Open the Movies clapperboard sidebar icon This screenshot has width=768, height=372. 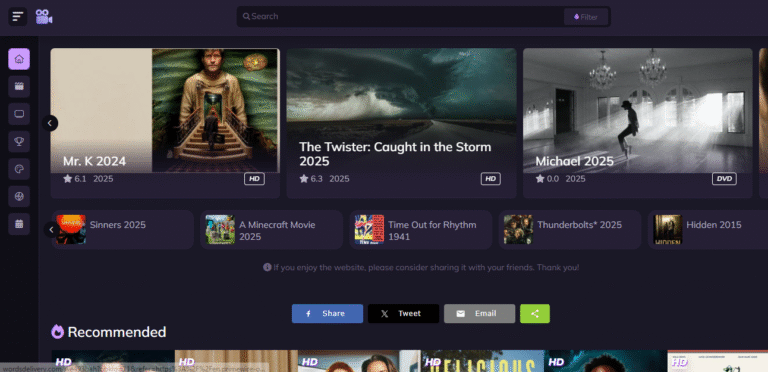click(19, 87)
